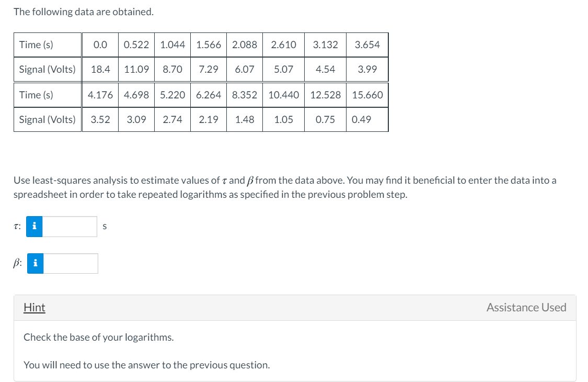Click the 'The following data are obtained' text
588x382 pixels.
pos(84,12)
